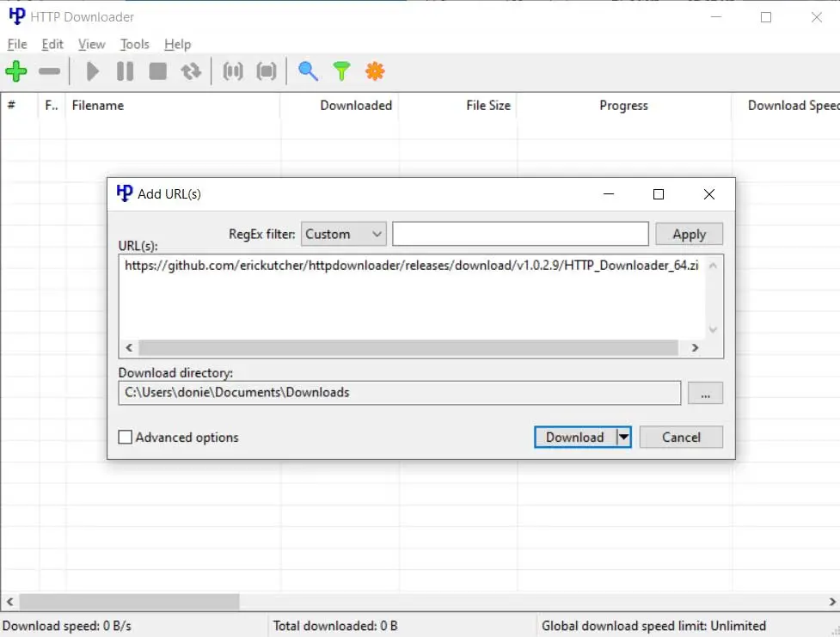840x637 pixels.
Task: Open the Download button dropdown arrow
Action: [623, 438]
